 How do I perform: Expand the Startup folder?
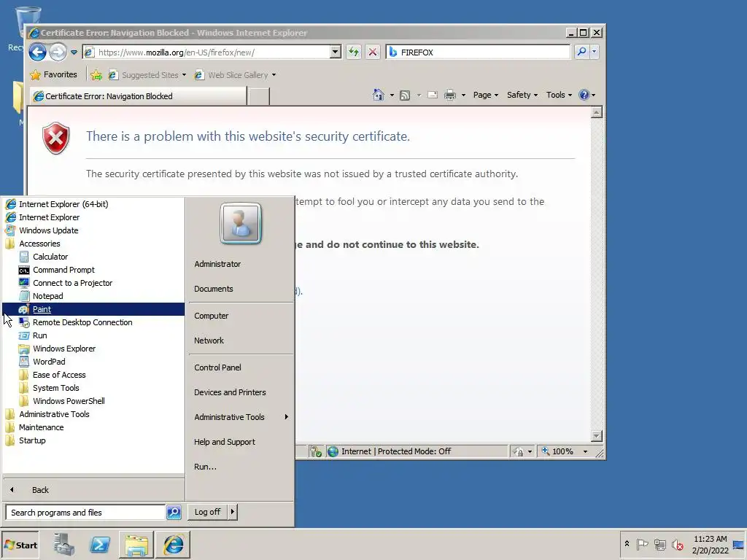click(x=93, y=440)
